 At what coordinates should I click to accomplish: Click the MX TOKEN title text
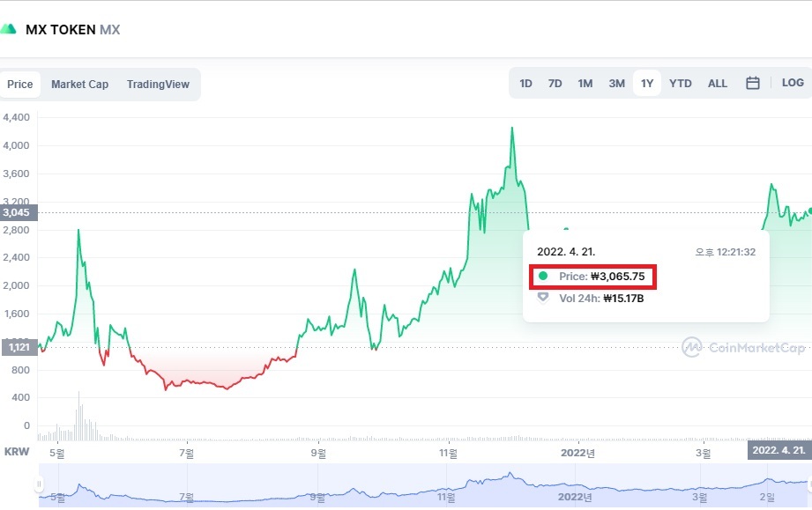[61, 29]
